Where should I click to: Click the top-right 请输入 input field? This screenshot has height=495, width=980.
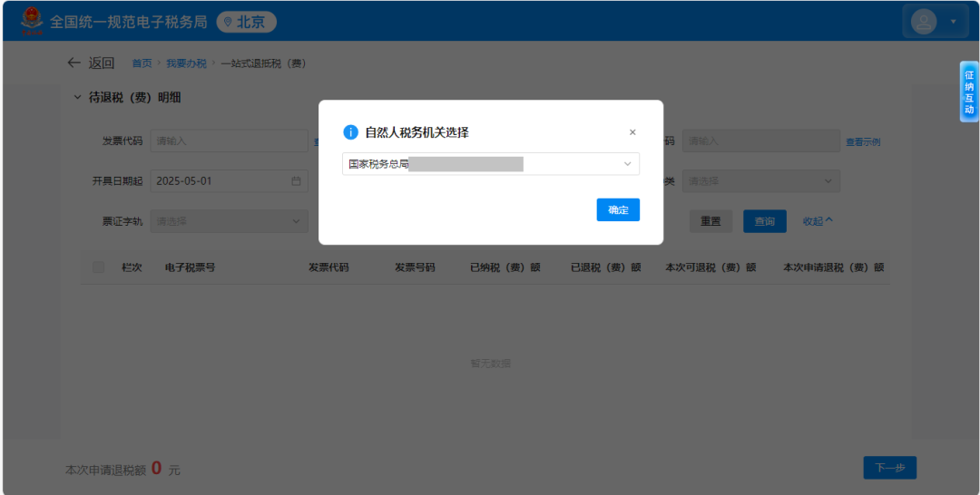761,141
